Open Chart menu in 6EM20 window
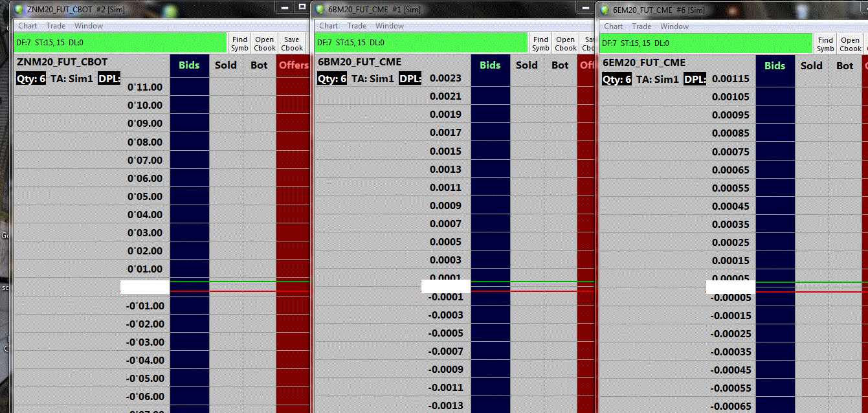The width and height of the screenshot is (868, 413). [613, 27]
